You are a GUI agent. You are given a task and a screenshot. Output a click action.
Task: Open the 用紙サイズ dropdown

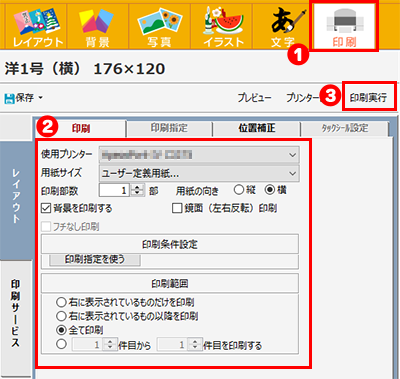[x=199, y=173]
